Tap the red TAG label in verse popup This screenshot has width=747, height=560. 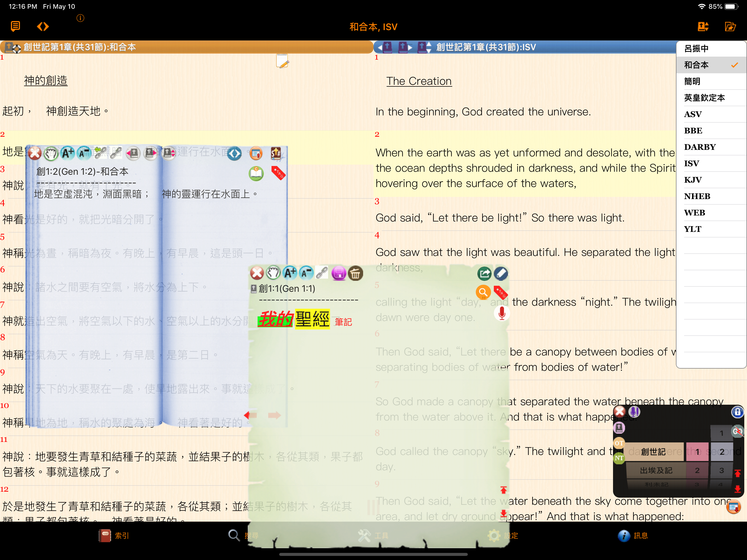pos(279,173)
